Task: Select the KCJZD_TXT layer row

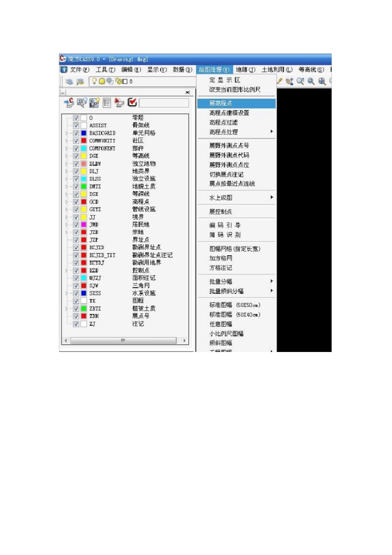Action: pos(126,255)
